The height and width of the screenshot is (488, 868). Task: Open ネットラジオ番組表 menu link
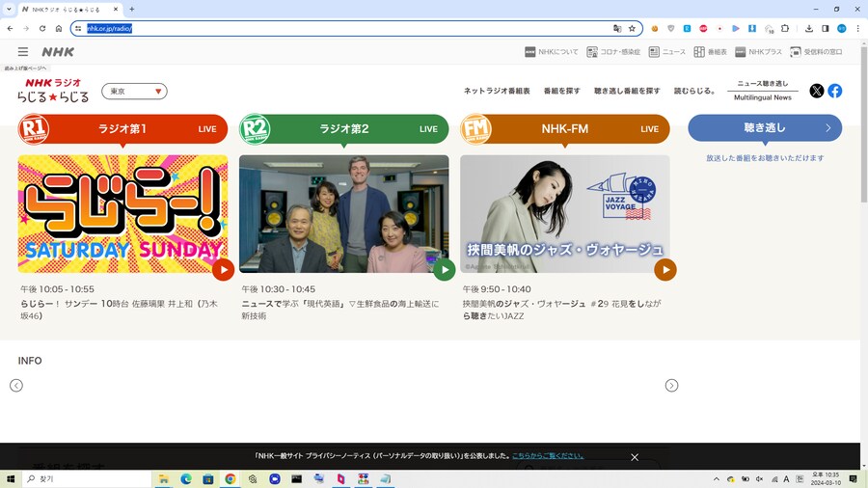(x=497, y=91)
